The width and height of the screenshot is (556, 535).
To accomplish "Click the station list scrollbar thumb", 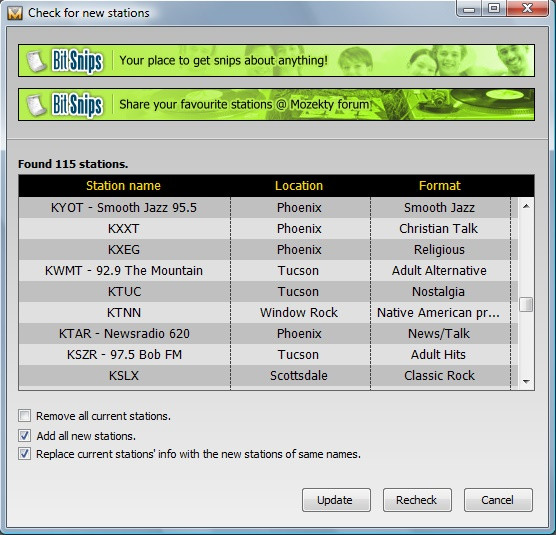I will [x=526, y=304].
